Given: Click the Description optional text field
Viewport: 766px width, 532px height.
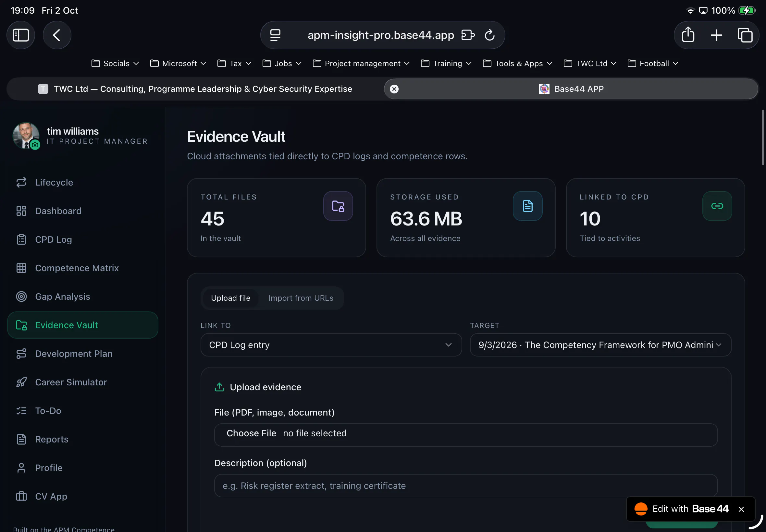Looking at the screenshot, I should (465, 486).
